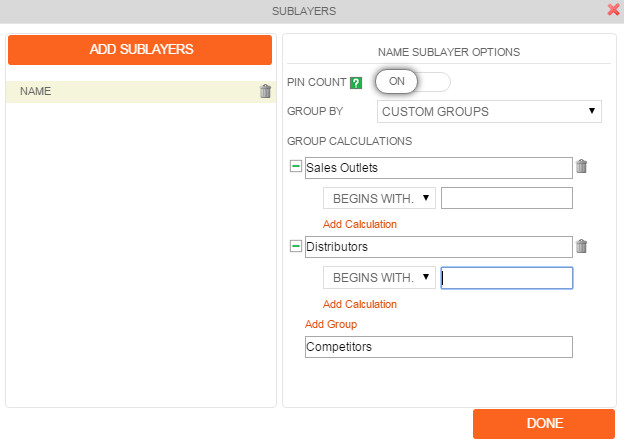Open the Group By Custom Groups dropdown
The height and width of the screenshot is (448, 624).
click(x=489, y=111)
